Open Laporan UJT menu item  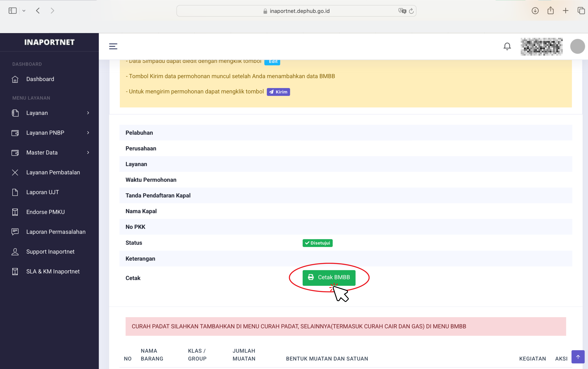(42, 192)
